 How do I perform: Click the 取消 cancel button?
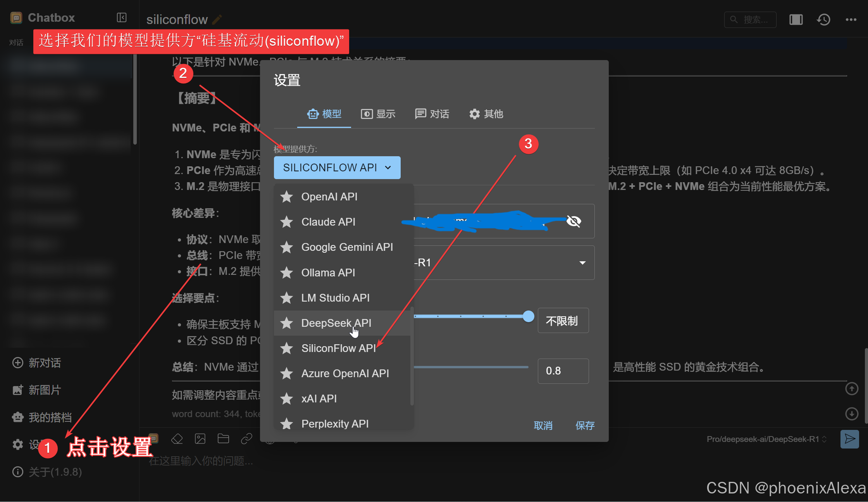point(543,426)
